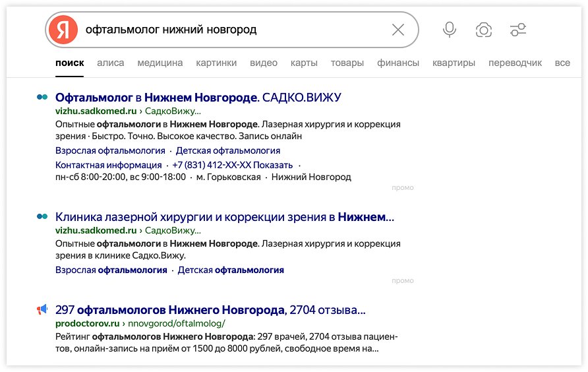
Task: Click vizhu.sadkomed.ru URL under second result
Action: pos(96,230)
